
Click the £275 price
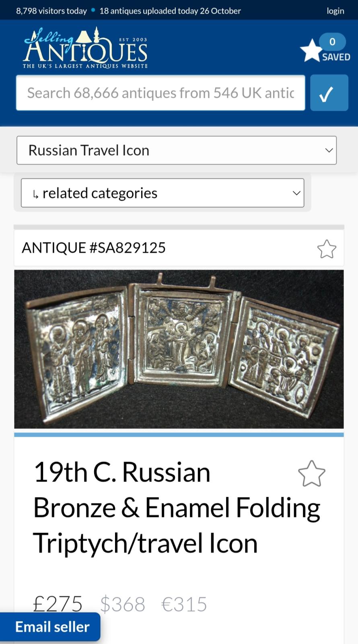coord(58,604)
